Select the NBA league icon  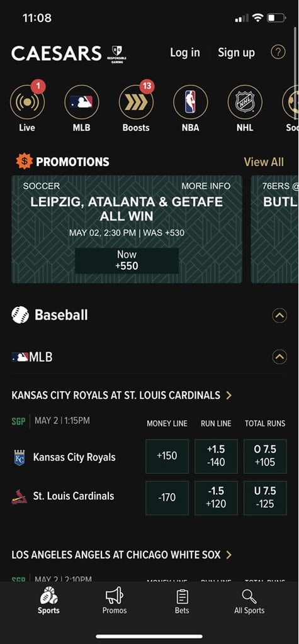[191, 103]
